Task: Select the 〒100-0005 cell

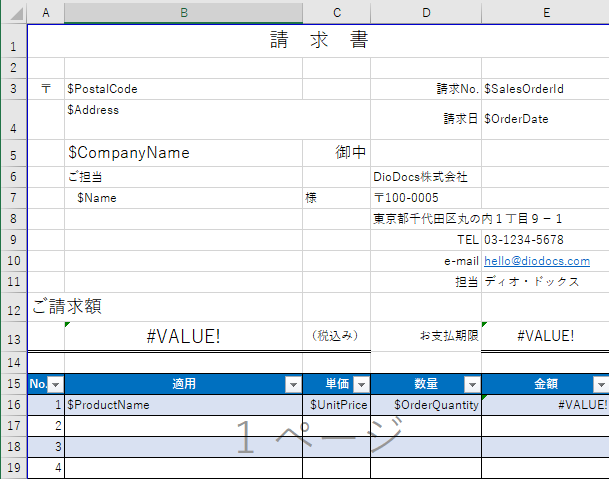Action: [426, 198]
